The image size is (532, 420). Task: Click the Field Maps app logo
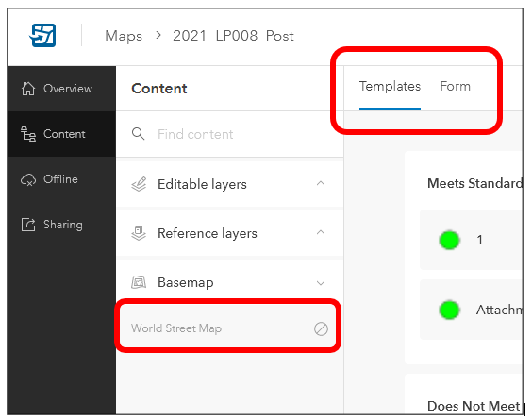click(x=42, y=35)
